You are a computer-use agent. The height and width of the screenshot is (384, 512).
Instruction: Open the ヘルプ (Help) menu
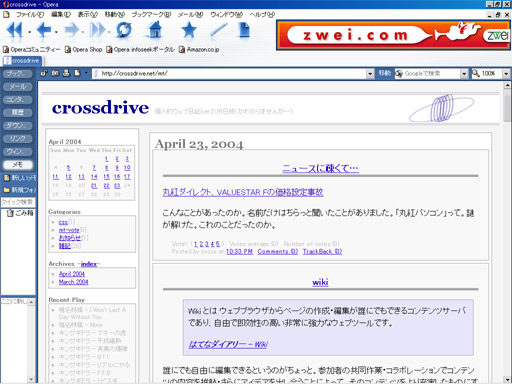pyautogui.click(x=262, y=14)
